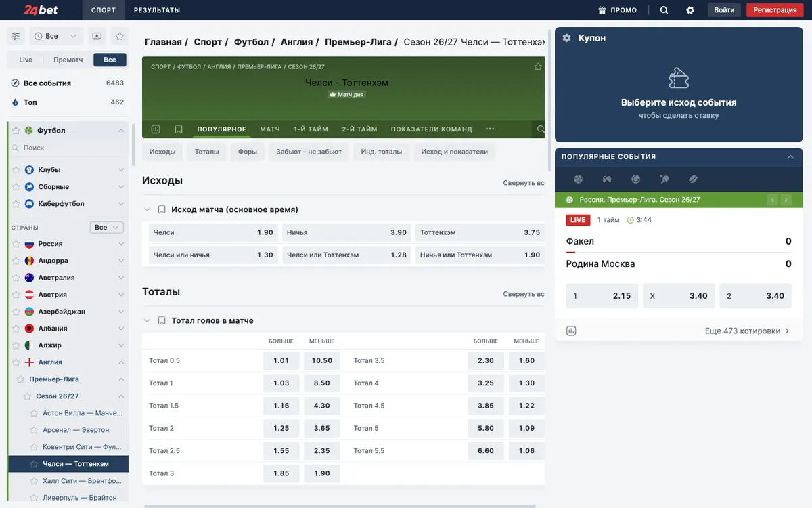Collapse the Популярные события panel
This screenshot has width=812, height=508.
(790, 156)
